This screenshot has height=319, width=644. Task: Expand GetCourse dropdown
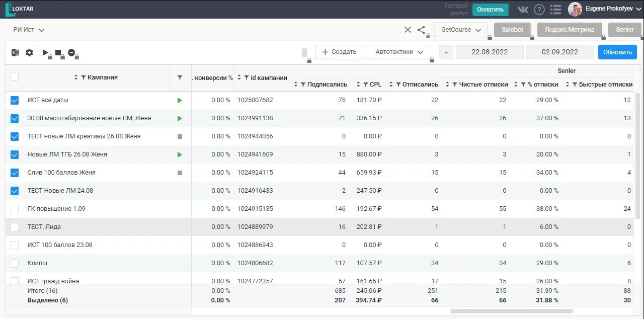461,30
